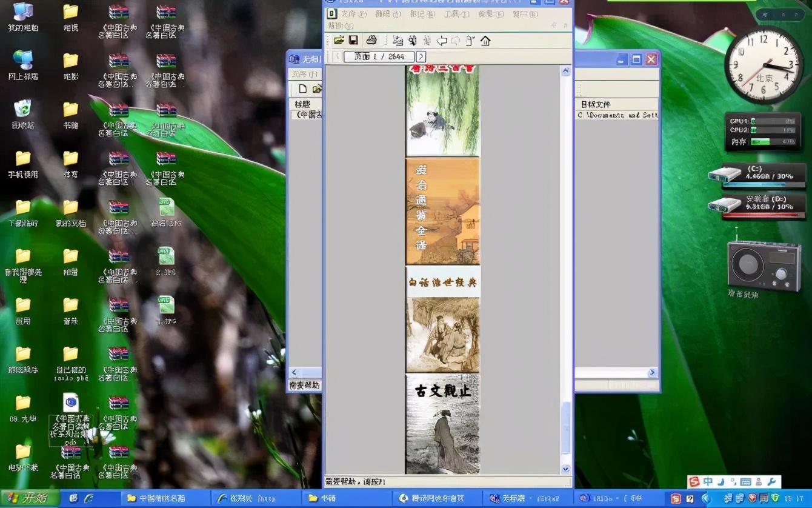Open the 相册 folder on desktop
Image resolution: width=812 pixels, height=508 pixels.
coord(71,261)
